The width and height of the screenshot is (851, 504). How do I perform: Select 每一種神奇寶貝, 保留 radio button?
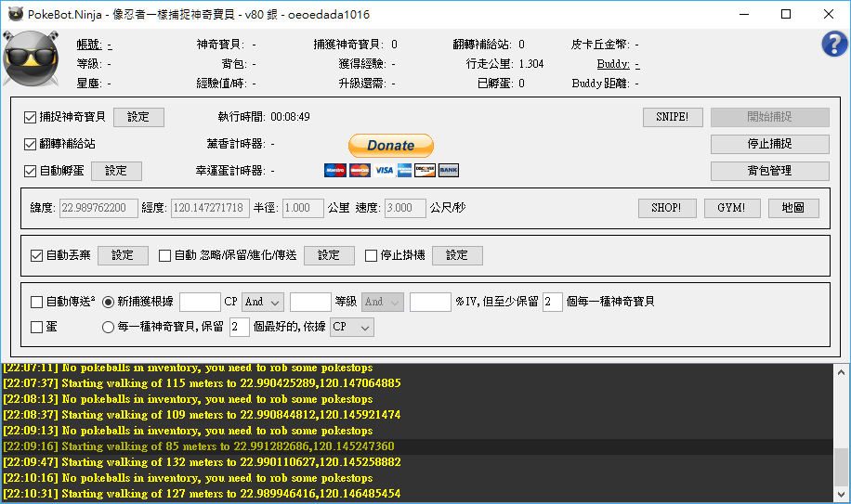(108, 327)
